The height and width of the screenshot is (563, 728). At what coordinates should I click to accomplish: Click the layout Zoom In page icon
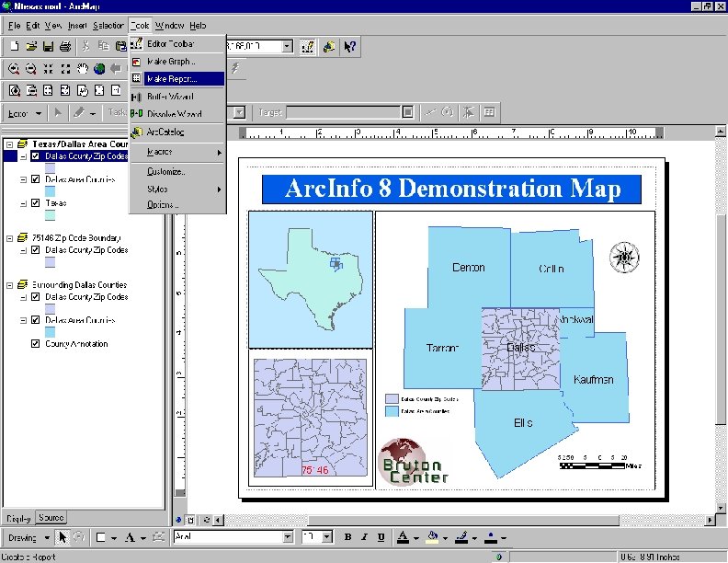14,90
